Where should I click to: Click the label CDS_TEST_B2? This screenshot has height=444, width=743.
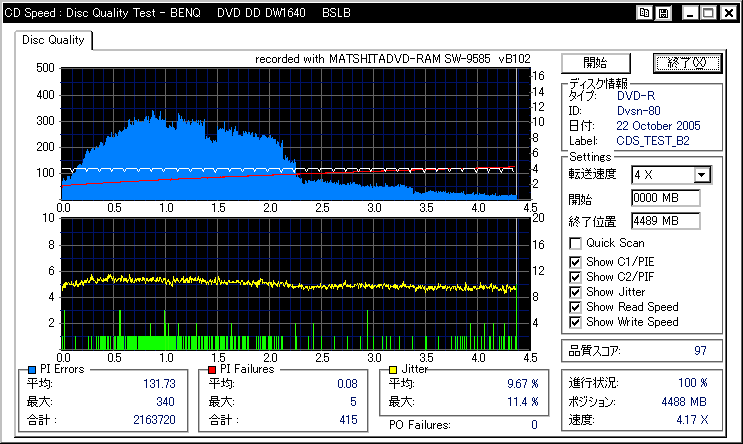pyautogui.click(x=652, y=141)
